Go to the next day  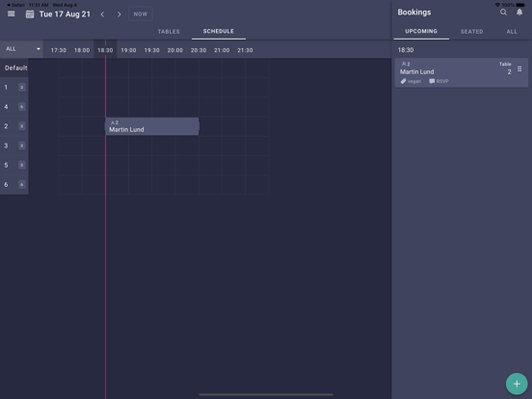(x=120, y=14)
